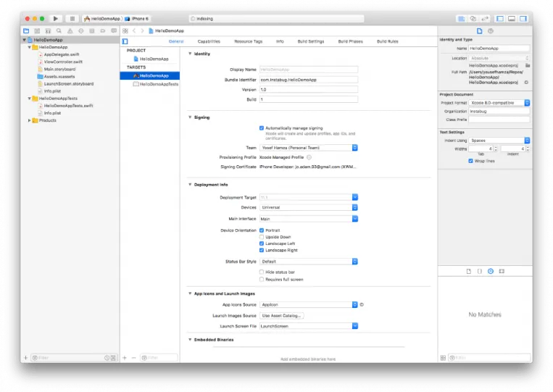
Task: Open the Status Bar Style dropdown
Action: pyautogui.click(x=309, y=262)
